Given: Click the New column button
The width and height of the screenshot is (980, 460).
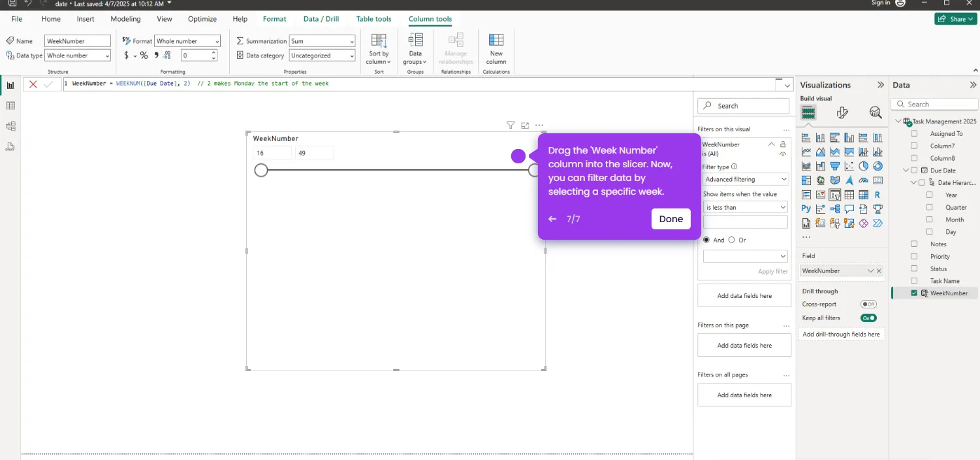Looking at the screenshot, I should pyautogui.click(x=496, y=48).
